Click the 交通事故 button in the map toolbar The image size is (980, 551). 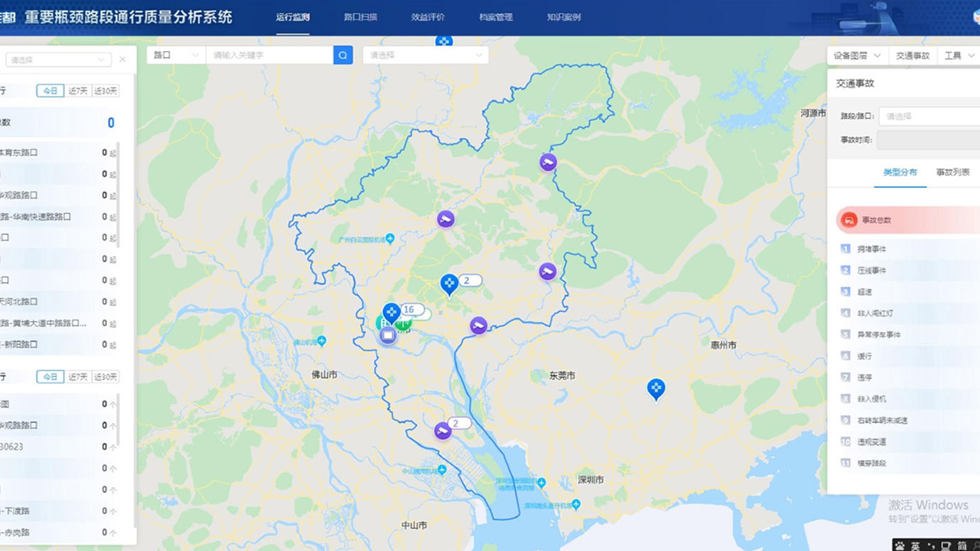pyautogui.click(x=912, y=55)
